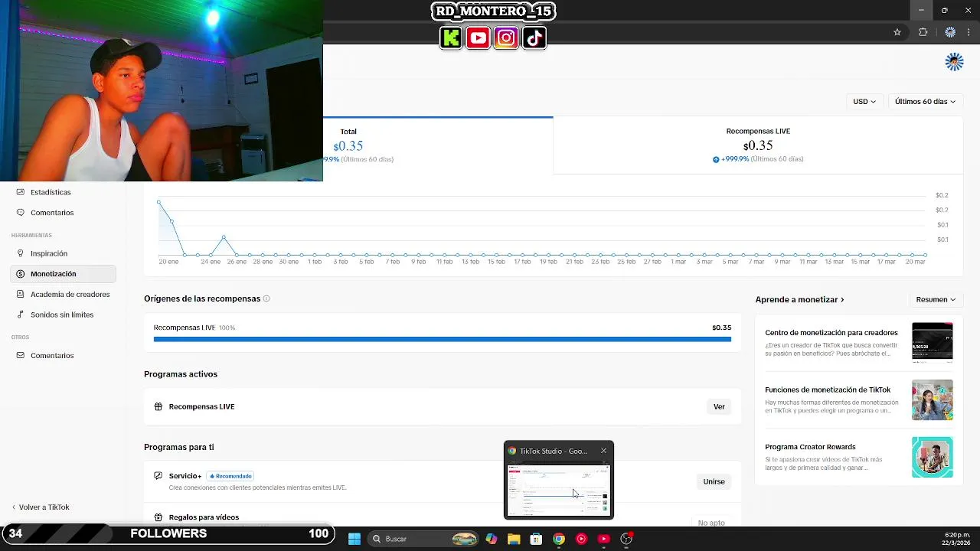Open the Windows Start menu
The image size is (980, 551).
tap(354, 539)
